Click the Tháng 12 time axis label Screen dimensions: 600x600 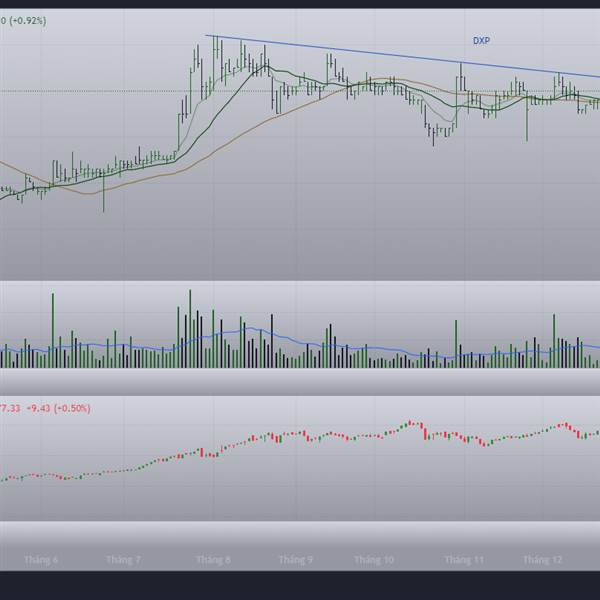(543, 560)
